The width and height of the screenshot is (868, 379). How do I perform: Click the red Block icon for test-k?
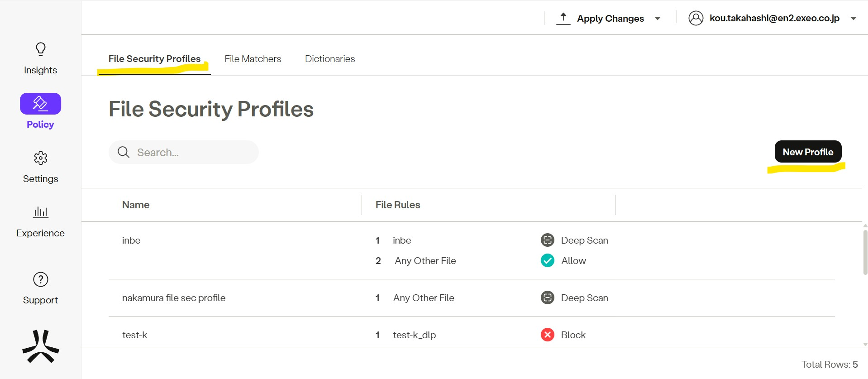click(547, 335)
